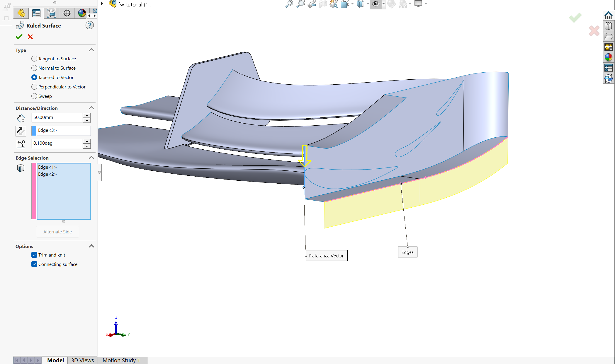
Task: Expand the fw_tutorial flyout tree arrow
Action: tap(102, 4)
